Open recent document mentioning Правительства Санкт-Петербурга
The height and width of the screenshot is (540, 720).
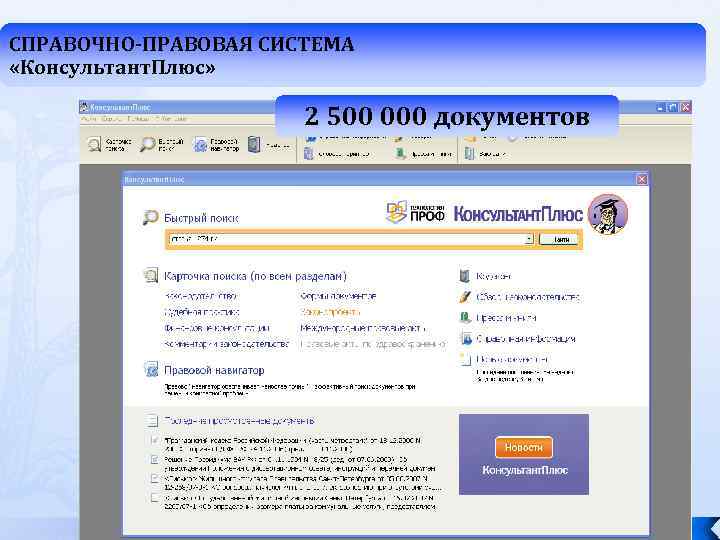pos(303,483)
